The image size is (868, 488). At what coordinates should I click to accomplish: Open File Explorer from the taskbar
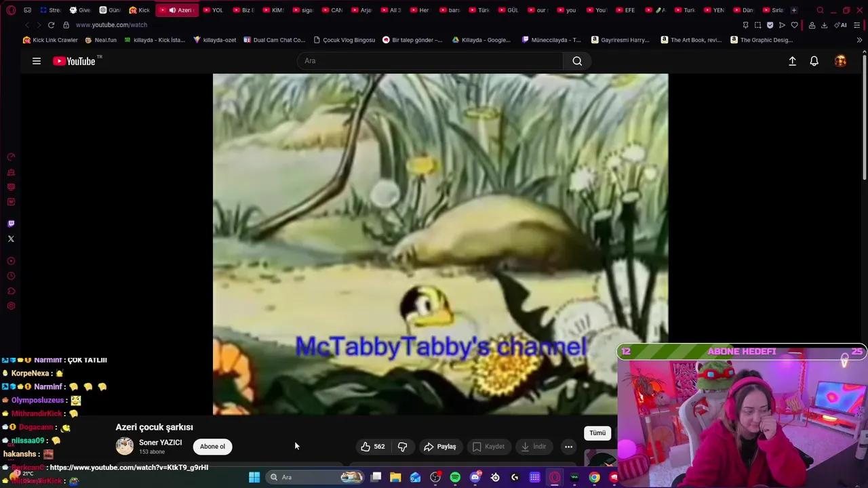pos(395,477)
